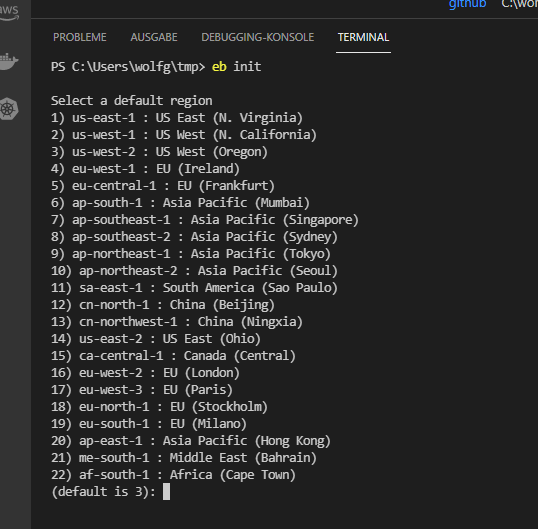The width and height of the screenshot is (538, 529).
Task: Click the sa-east-1 Sao Paulo line
Action: pyautogui.click(x=195, y=288)
